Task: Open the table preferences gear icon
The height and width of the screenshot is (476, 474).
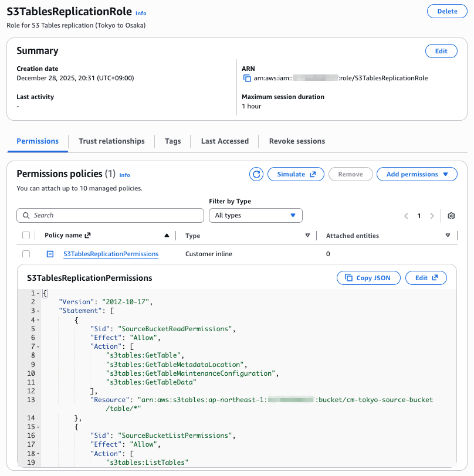Action: [451, 216]
